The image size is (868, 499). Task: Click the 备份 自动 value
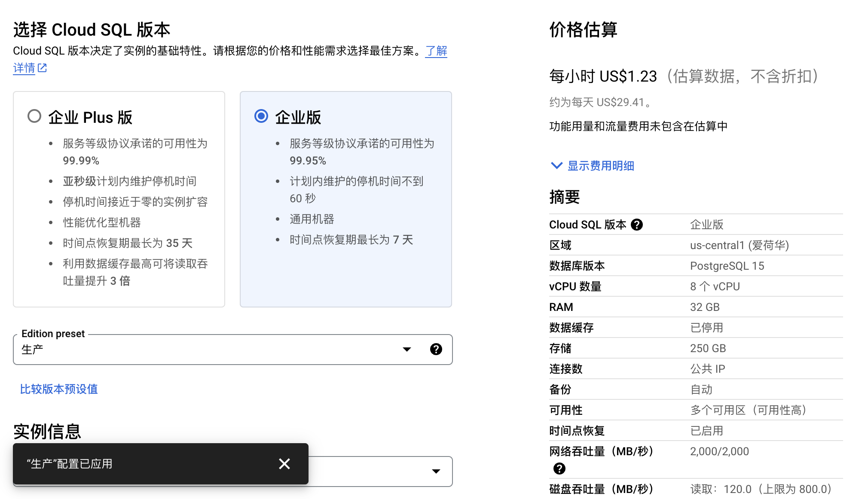(701, 389)
